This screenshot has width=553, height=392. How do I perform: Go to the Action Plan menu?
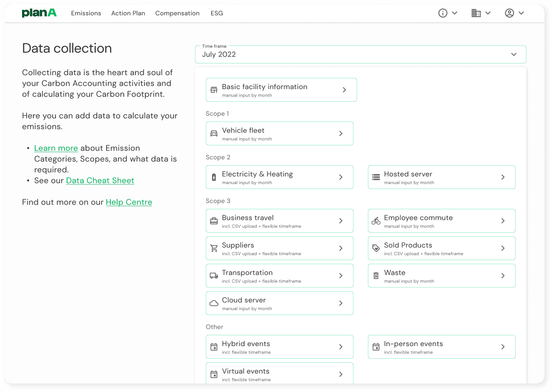coord(128,14)
